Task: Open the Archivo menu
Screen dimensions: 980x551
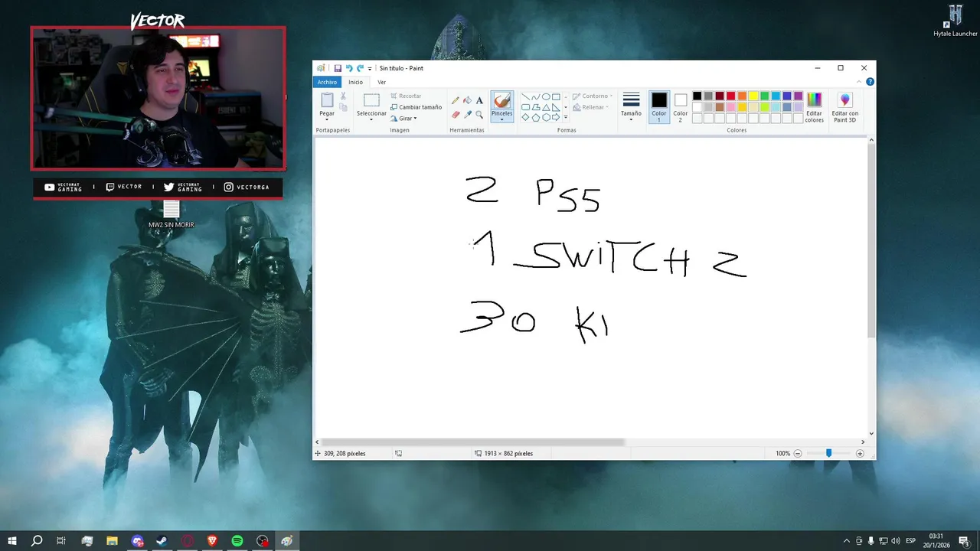Action: (x=327, y=82)
